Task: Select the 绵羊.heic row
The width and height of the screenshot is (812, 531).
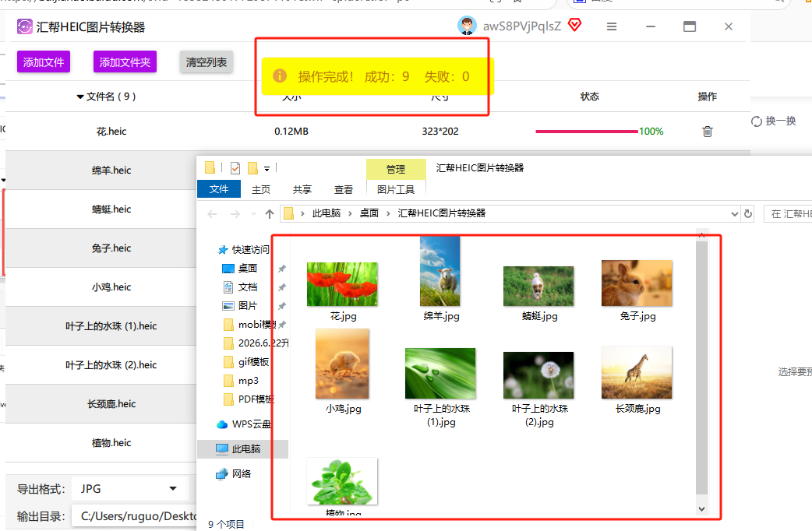Action: pos(101,171)
